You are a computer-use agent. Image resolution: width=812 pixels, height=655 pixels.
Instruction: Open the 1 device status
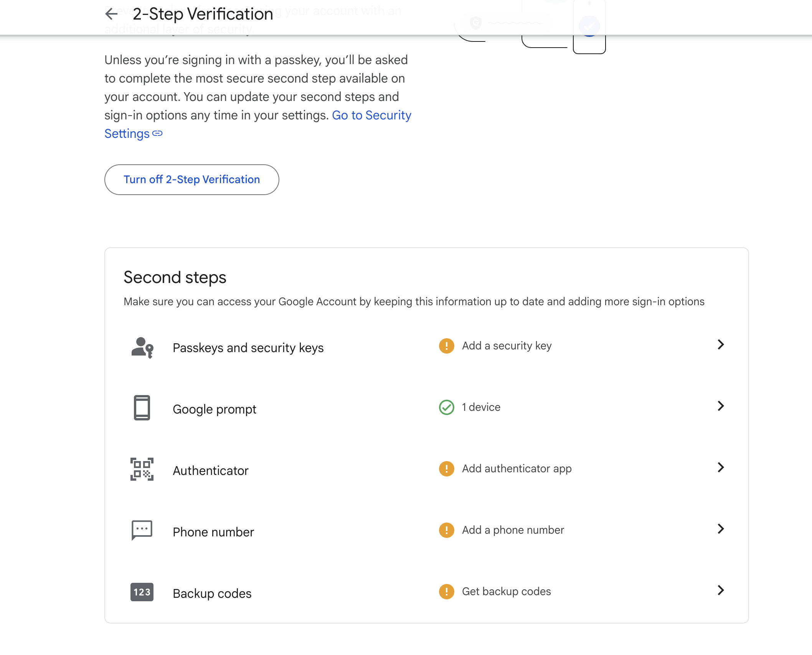481,407
